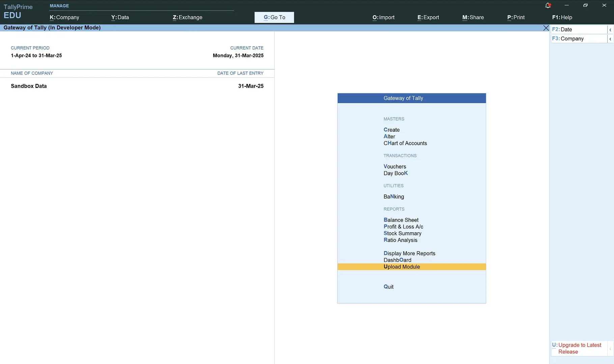Expand the Upgrade to Latest Release chevron
614x364 pixels.
(610, 348)
